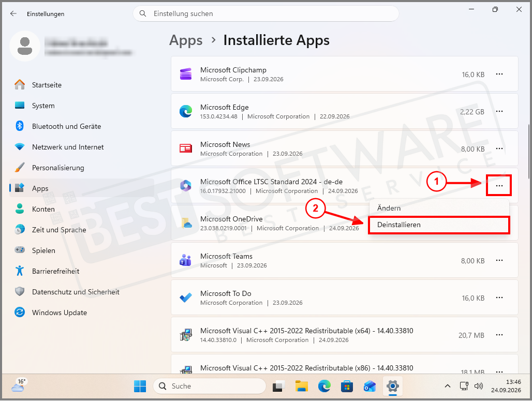The width and height of the screenshot is (532, 401).
Task: Click the back arrow in Einstellungen
Action: (x=13, y=13)
